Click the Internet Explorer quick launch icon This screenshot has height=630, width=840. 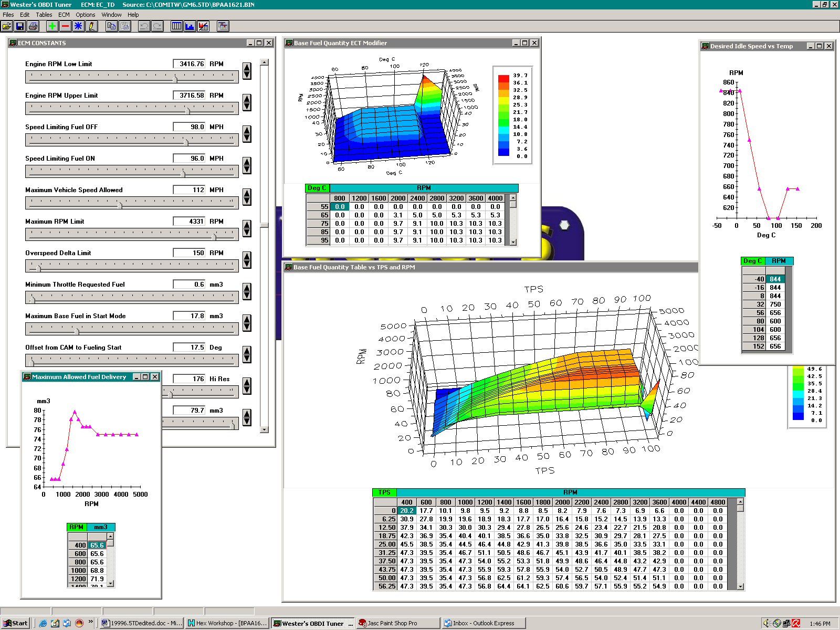[43, 623]
